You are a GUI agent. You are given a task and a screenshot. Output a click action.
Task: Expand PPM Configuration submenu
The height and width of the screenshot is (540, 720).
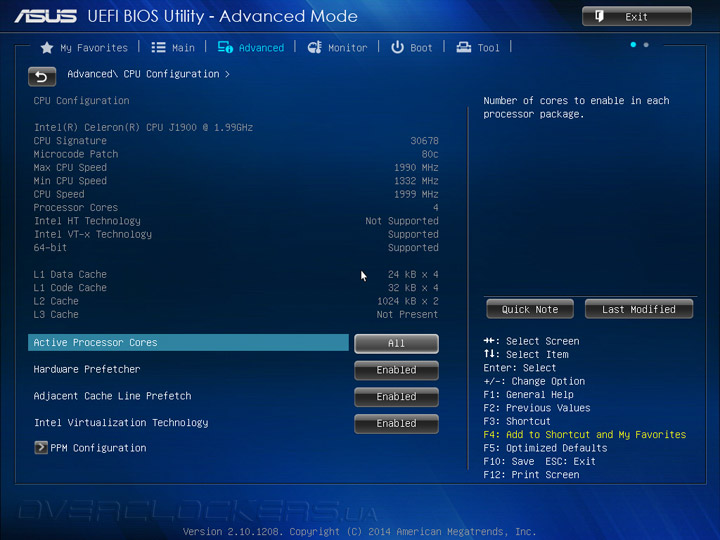tap(98, 448)
